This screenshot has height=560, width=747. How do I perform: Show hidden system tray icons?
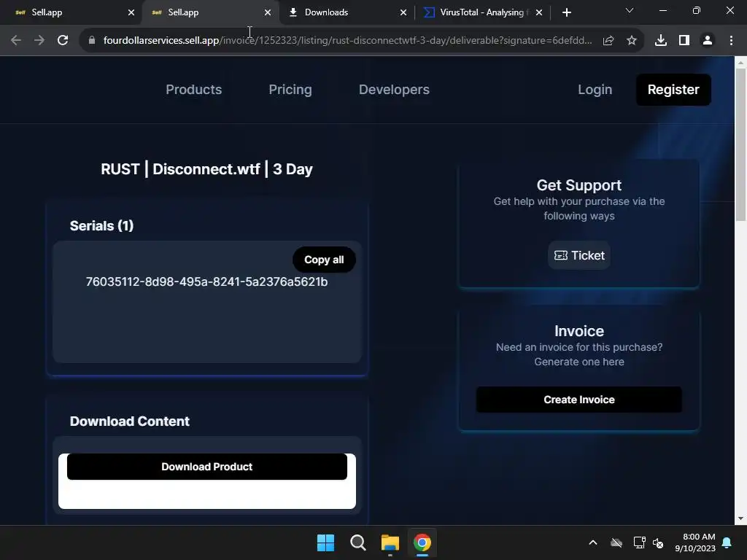pyautogui.click(x=593, y=542)
